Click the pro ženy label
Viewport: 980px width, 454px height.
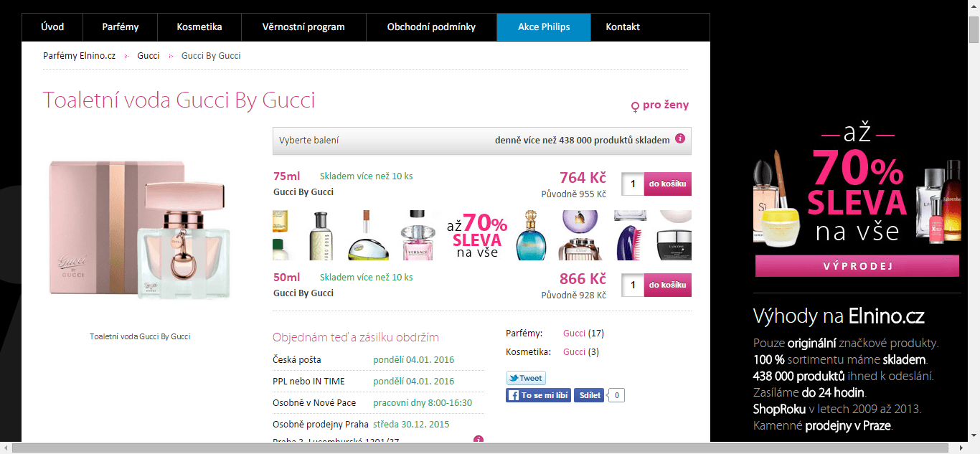coord(660,105)
